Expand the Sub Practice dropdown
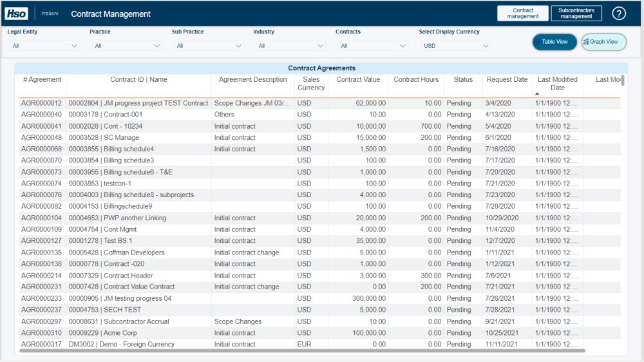 click(209, 46)
